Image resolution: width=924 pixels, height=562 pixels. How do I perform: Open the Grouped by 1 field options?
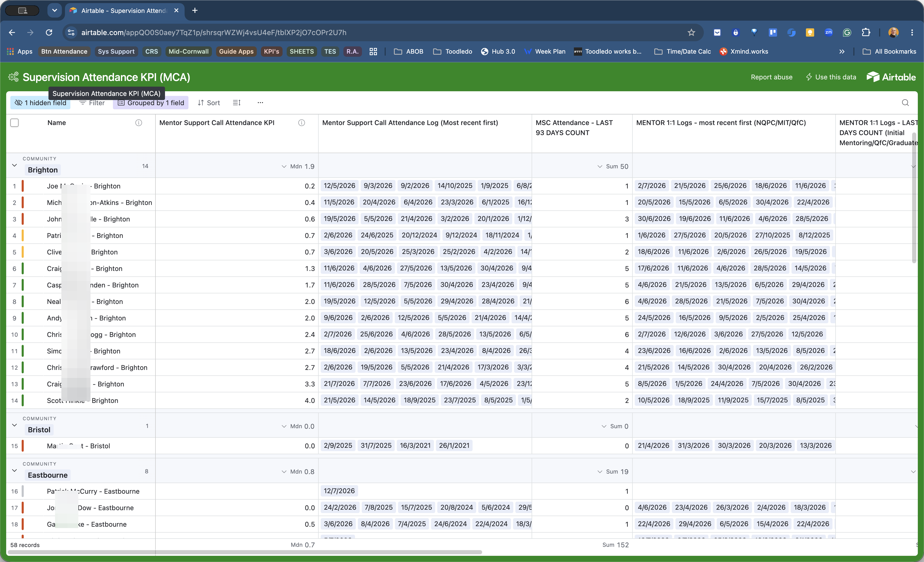[151, 103]
